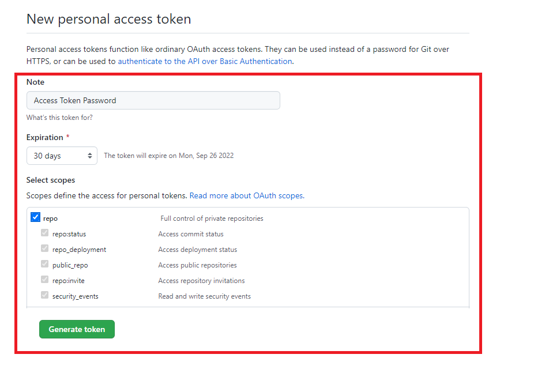Click the public_repo scope label
549x392 pixels.
coord(70,265)
